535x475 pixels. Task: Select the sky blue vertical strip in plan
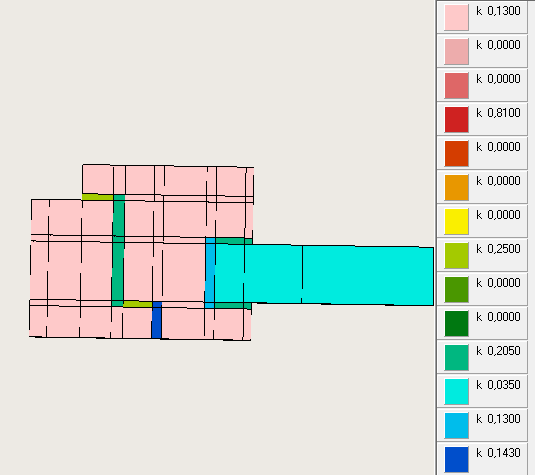210,273
